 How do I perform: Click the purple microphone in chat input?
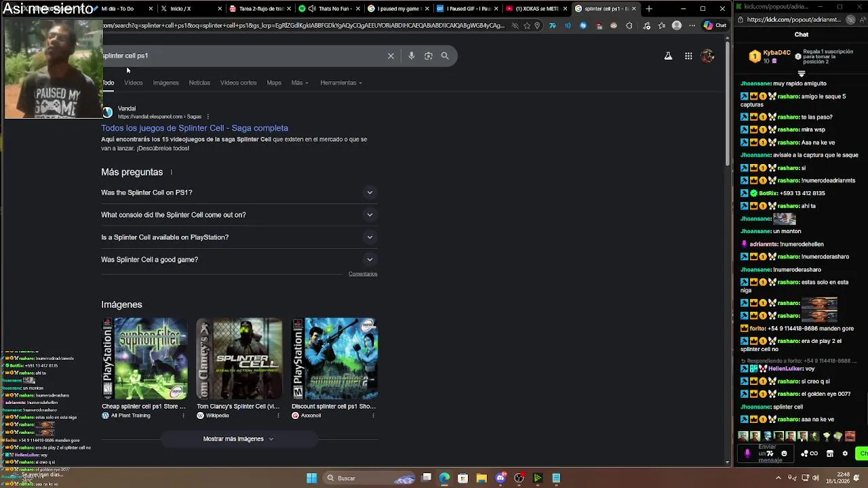[x=747, y=453]
